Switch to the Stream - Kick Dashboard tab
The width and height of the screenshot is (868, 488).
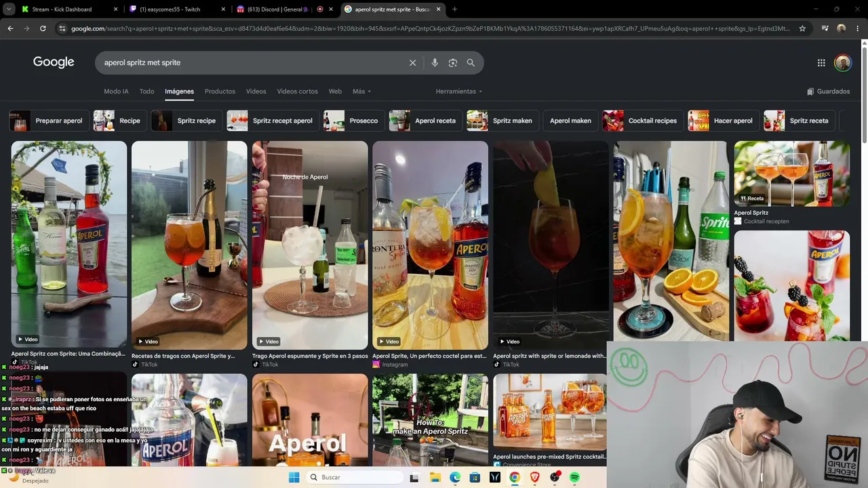[69, 9]
